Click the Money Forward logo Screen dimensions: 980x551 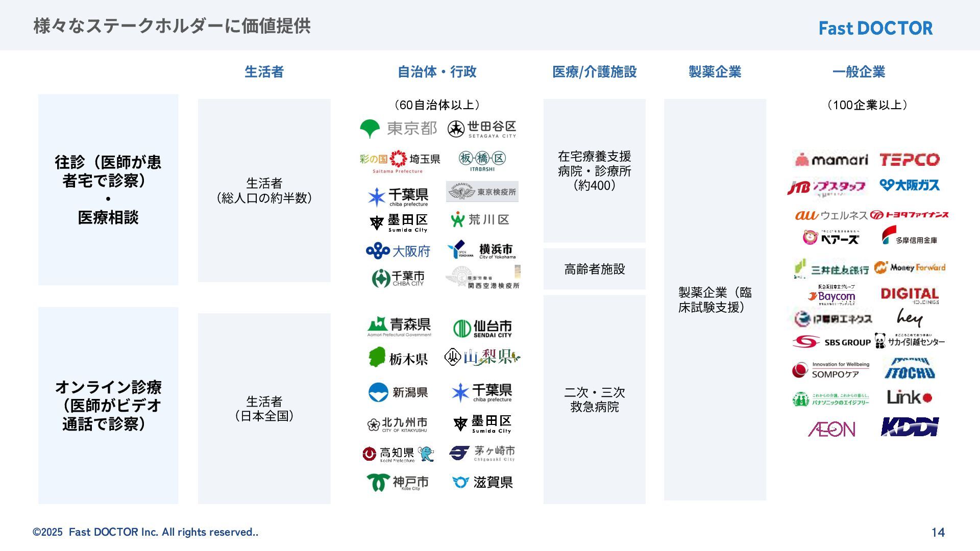coord(910,267)
